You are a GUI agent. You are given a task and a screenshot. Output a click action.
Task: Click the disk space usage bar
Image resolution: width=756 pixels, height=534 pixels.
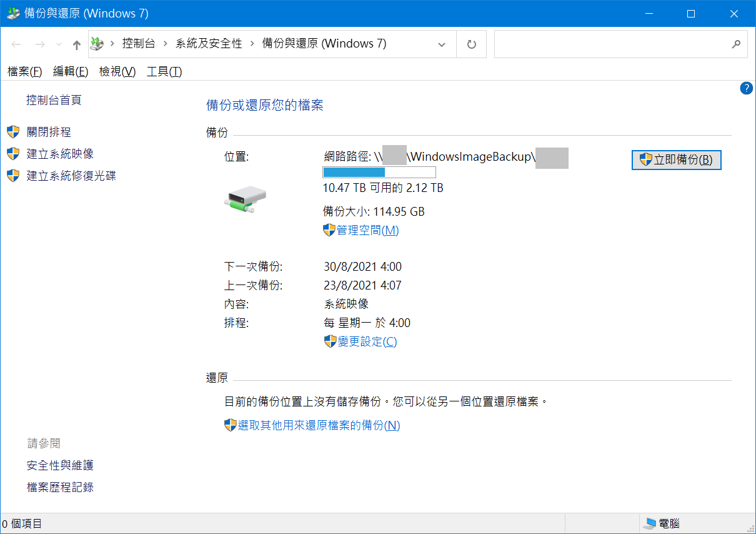point(379,173)
